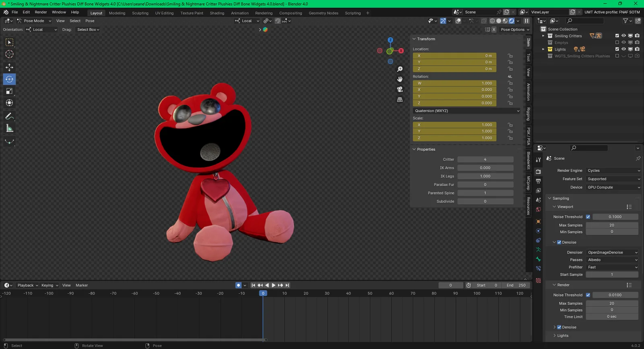644x349 pixels.
Task: Open the Render menu
Action: tap(41, 12)
